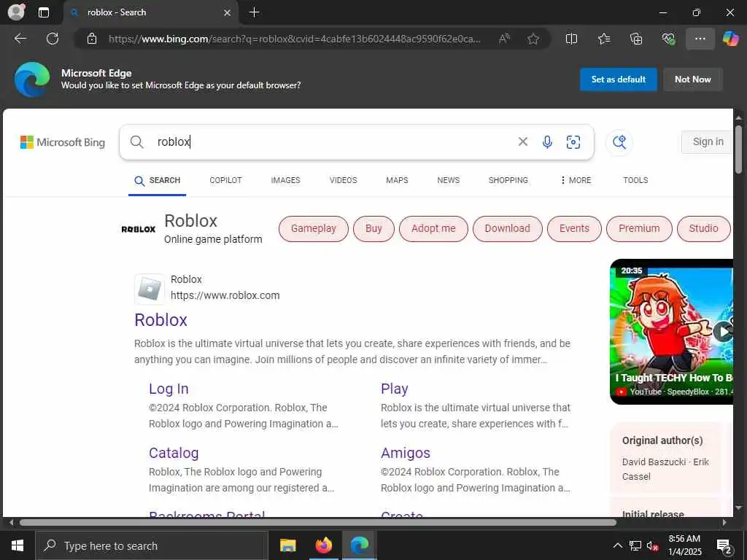Add this page to favorites star

(x=533, y=39)
